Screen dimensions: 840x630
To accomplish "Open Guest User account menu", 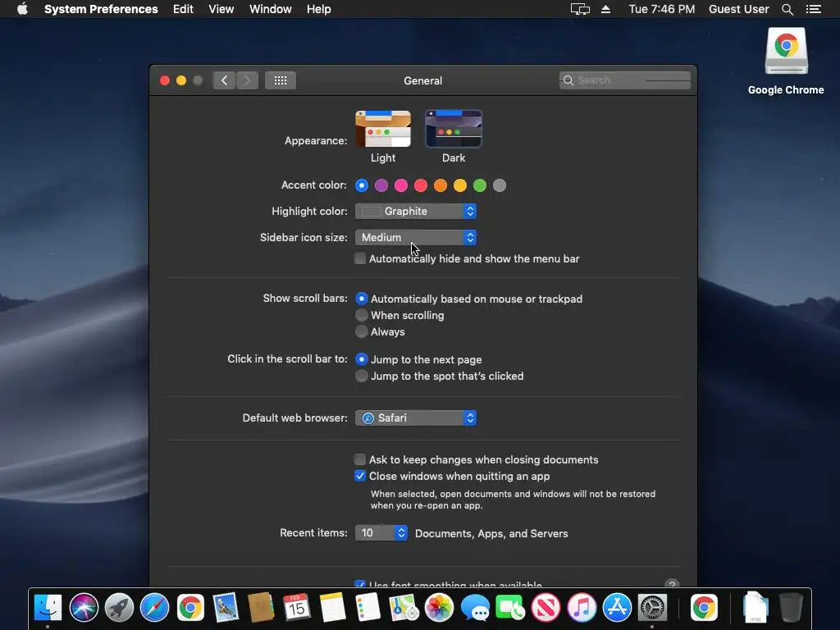I will [x=739, y=9].
